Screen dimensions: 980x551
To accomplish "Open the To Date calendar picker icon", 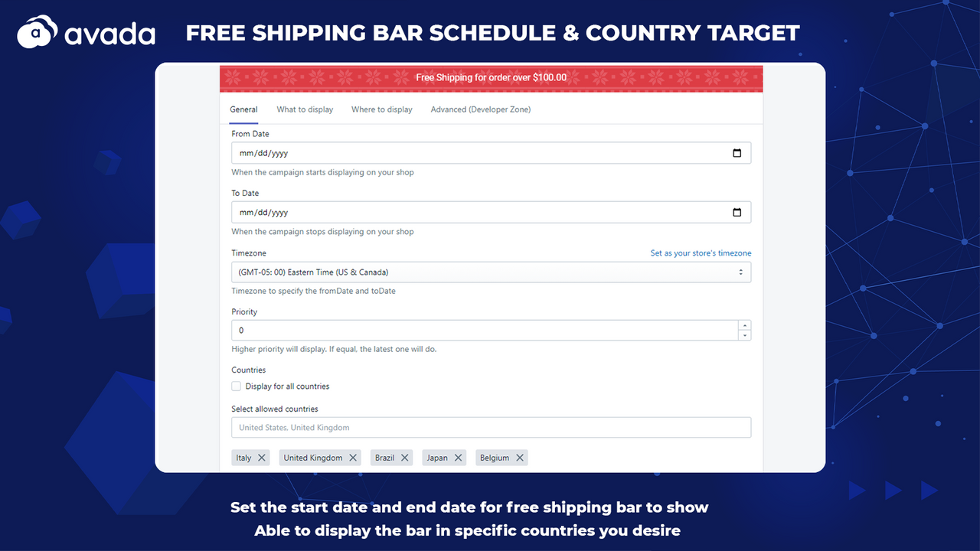I will [x=737, y=213].
